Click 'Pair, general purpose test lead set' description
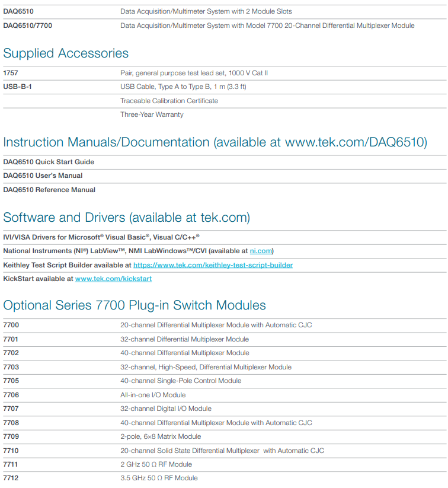This screenshot has height=488, width=448. [x=194, y=73]
